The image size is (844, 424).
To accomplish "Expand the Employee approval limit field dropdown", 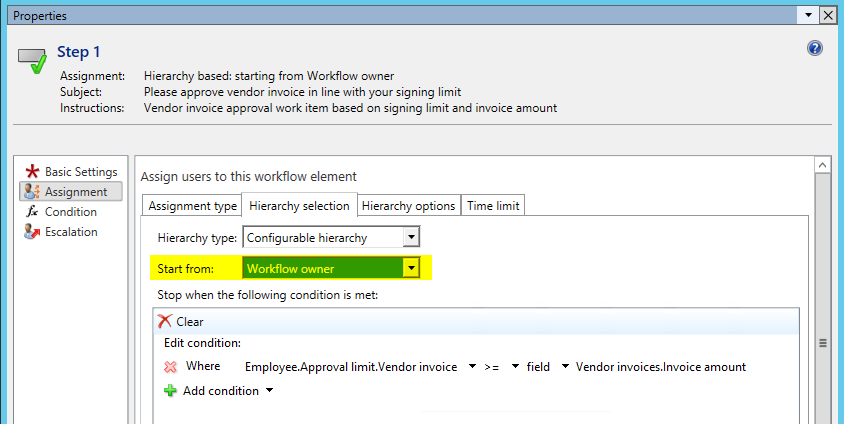I will pyautogui.click(x=471, y=367).
